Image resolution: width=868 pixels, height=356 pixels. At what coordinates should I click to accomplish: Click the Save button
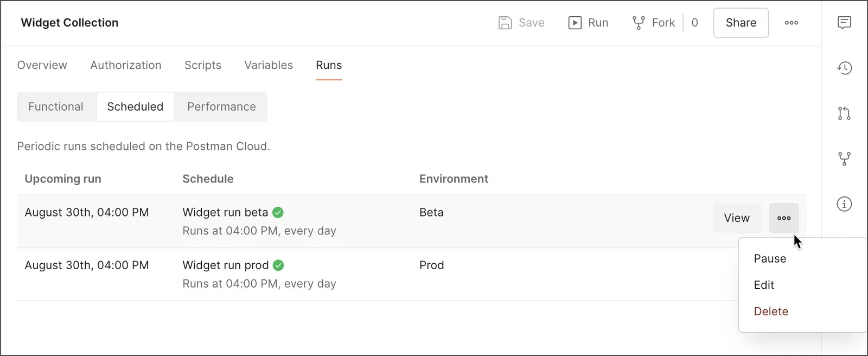click(521, 23)
